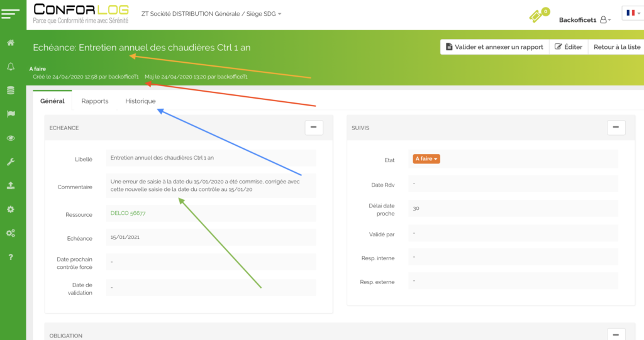Viewport: 644px width, 340px height.
Task: Switch to the Historique tab
Action: pos(140,101)
